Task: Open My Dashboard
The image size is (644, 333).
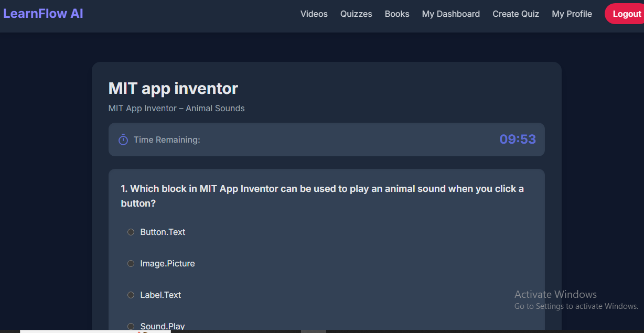Action: click(451, 14)
